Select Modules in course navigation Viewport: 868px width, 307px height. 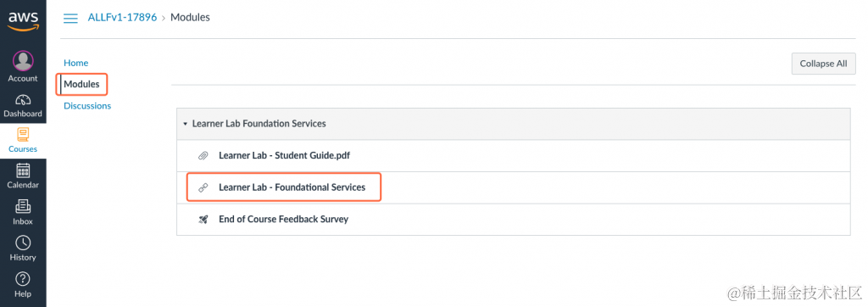pos(82,84)
